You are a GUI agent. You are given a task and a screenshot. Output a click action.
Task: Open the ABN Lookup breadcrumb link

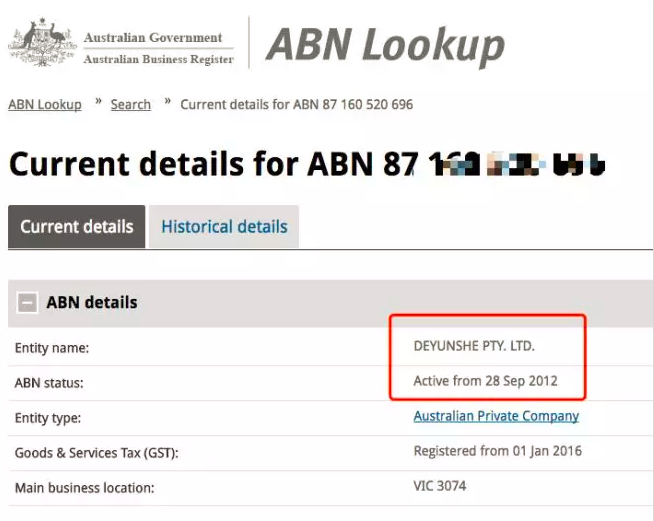click(x=45, y=105)
